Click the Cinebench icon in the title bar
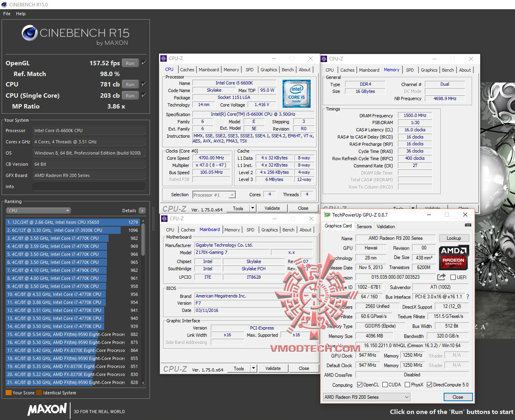This screenshot has width=515, height=420. [x=4, y=4]
